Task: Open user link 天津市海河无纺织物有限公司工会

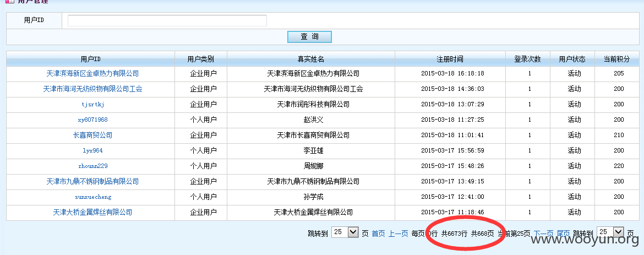Action: click(92, 89)
